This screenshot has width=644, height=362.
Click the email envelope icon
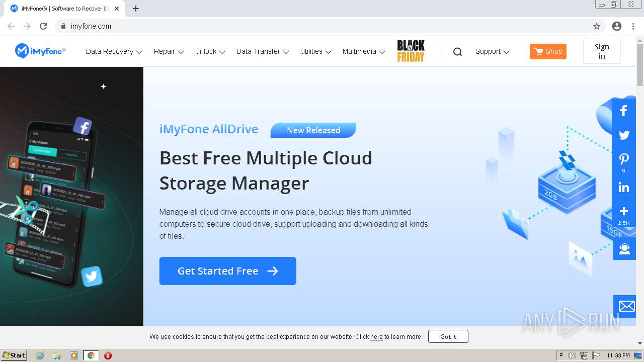(x=626, y=306)
